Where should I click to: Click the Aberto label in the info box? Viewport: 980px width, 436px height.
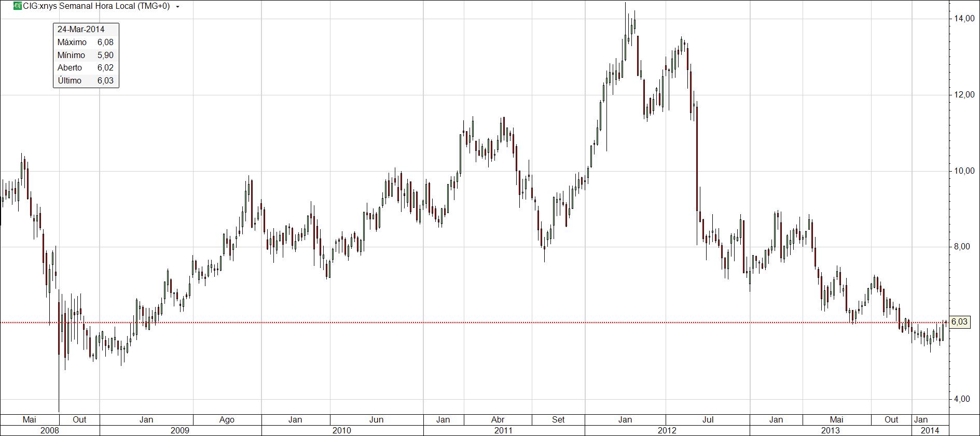70,67
